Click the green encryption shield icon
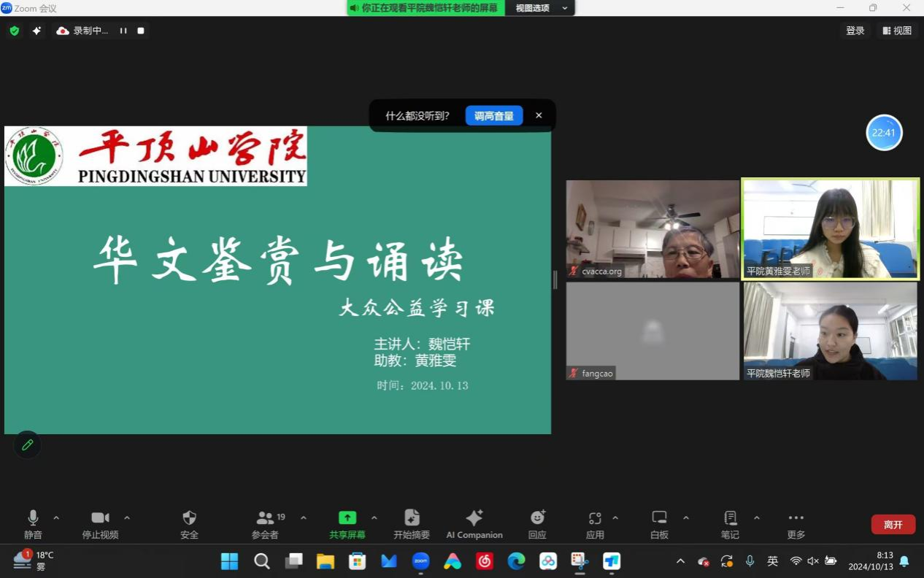 pos(14,31)
